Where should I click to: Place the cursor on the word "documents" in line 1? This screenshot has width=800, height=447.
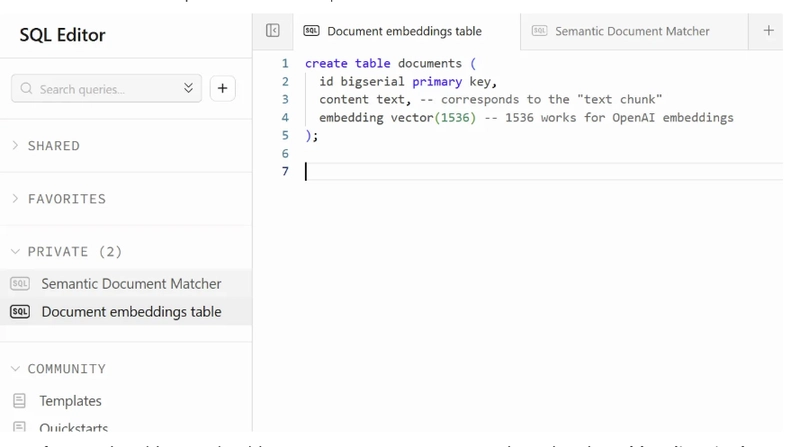430,63
